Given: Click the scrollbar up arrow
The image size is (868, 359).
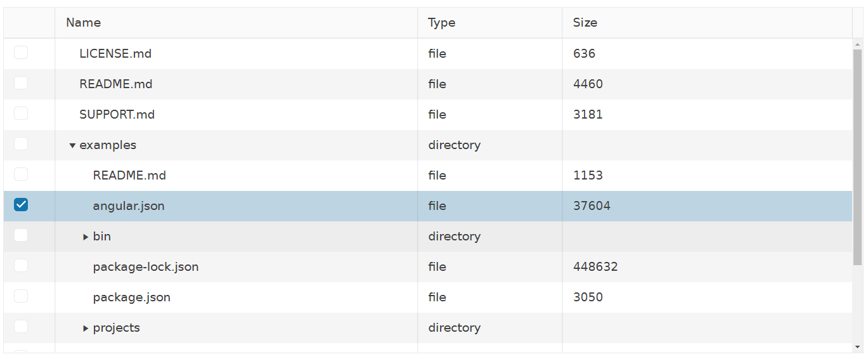Looking at the screenshot, I should click(x=858, y=44).
